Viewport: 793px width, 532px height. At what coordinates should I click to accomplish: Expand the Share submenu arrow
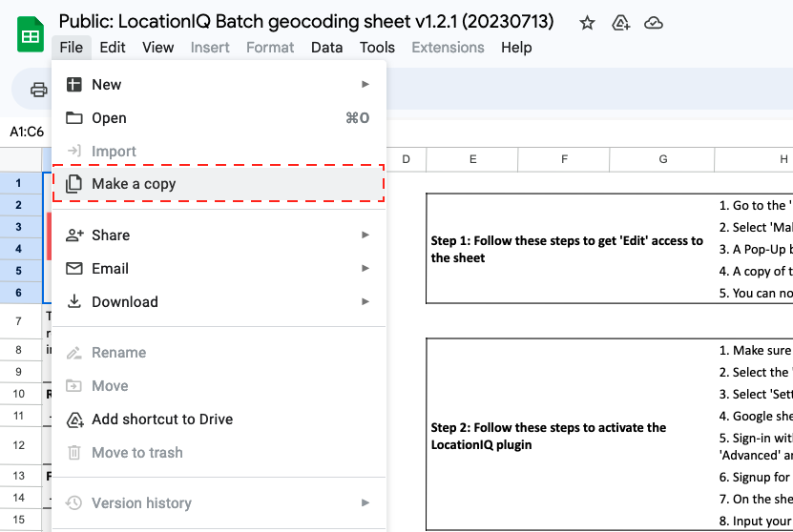tap(365, 235)
